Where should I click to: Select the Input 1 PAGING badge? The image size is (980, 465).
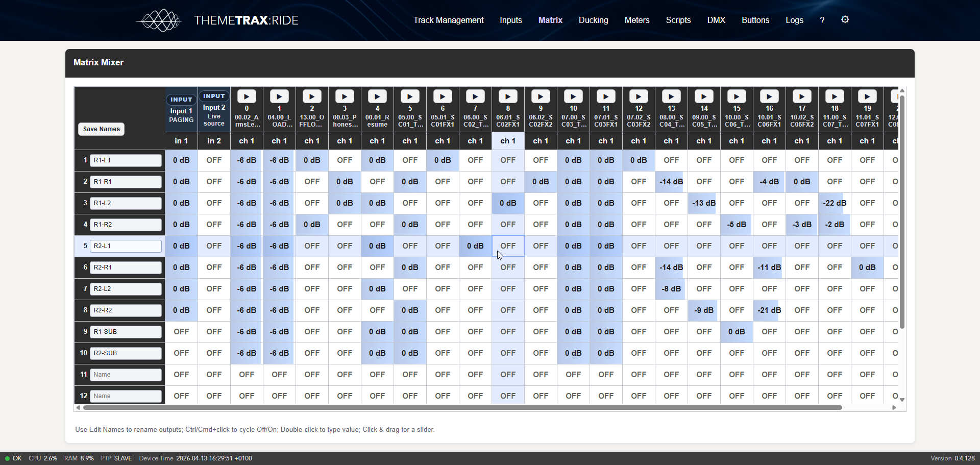point(181,100)
